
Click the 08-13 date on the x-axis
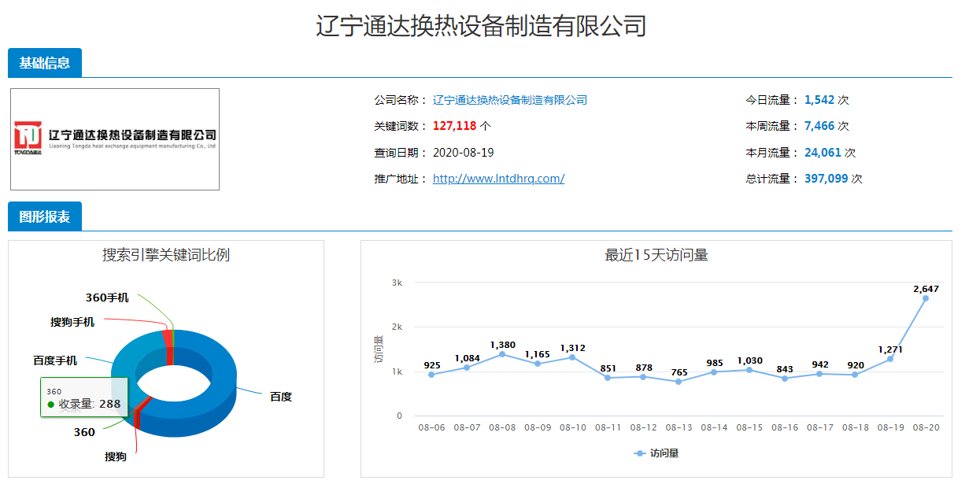pos(679,427)
